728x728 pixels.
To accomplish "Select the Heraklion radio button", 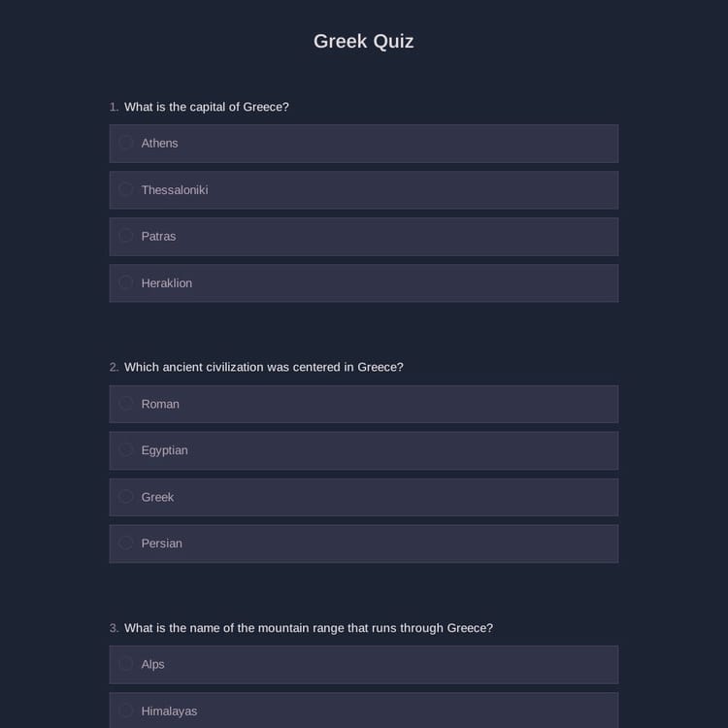I will pos(126,282).
